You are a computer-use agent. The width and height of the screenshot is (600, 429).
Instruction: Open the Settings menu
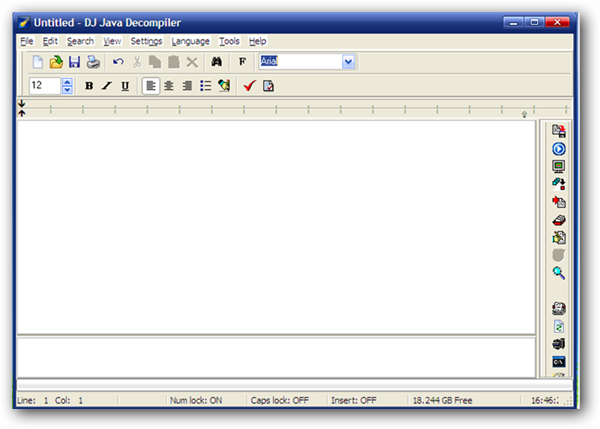[x=146, y=41]
